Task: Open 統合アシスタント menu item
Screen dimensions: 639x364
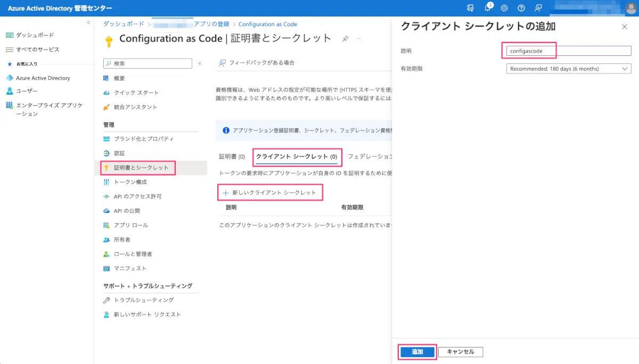Action: (x=135, y=107)
